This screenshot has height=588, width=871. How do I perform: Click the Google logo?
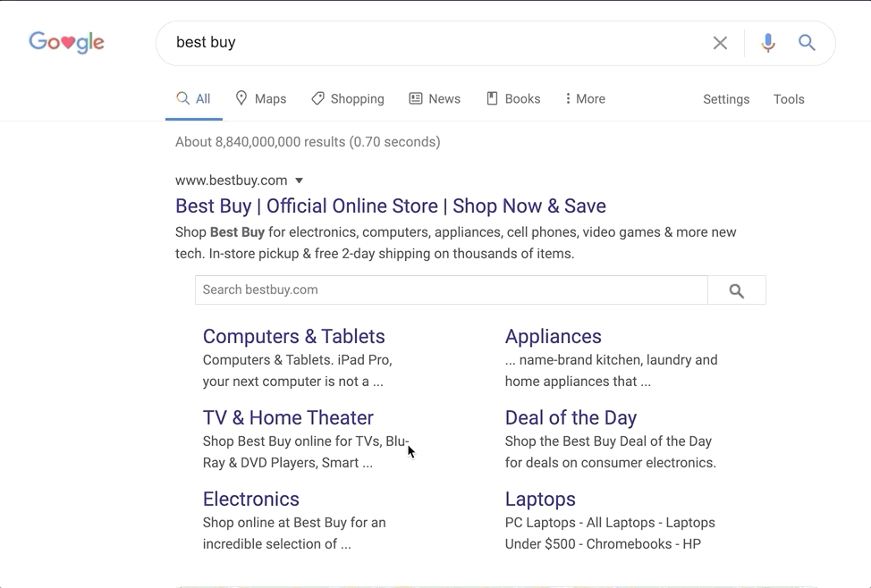coord(67,42)
